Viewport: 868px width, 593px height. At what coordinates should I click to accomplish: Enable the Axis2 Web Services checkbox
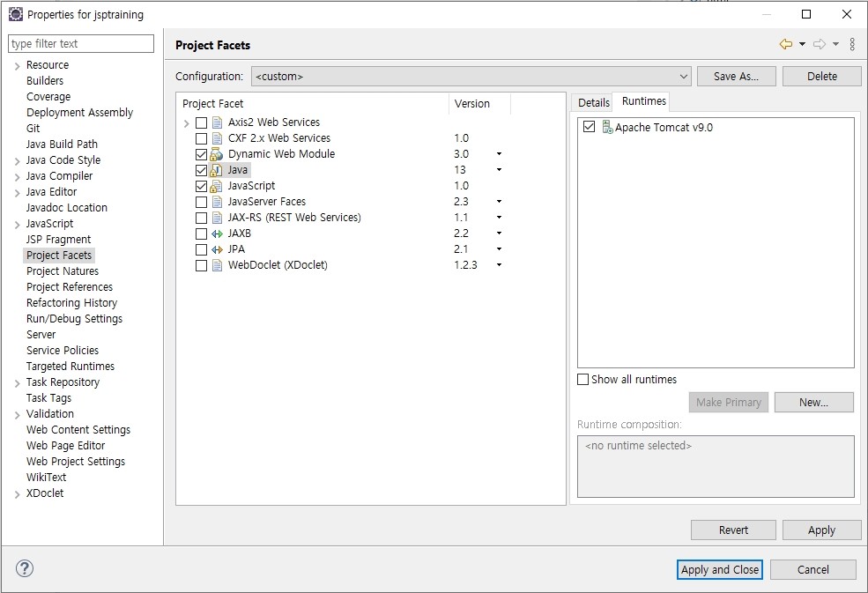pyautogui.click(x=202, y=122)
